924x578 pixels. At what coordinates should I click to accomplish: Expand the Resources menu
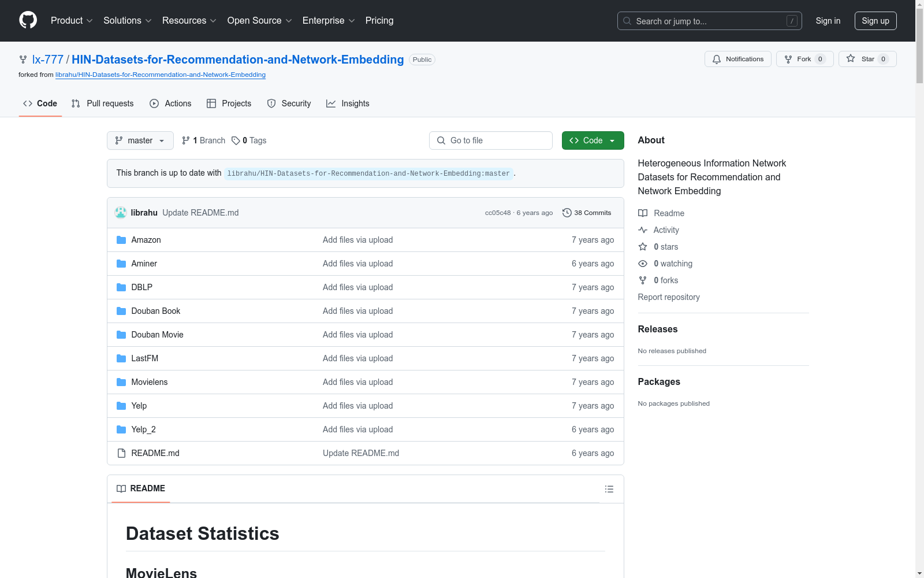pyautogui.click(x=189, y=20)
